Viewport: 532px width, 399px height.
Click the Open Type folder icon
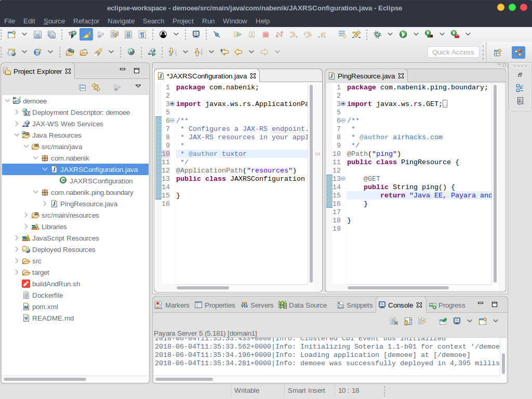[x=70, y=52]
